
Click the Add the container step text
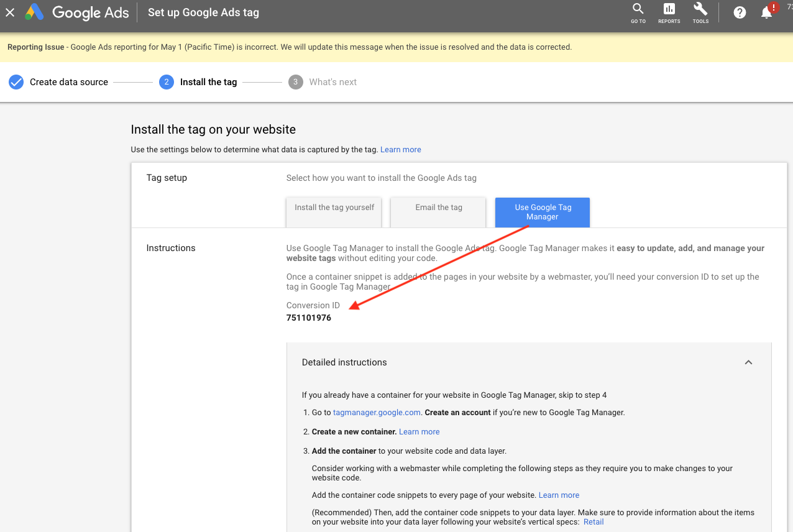[x=409, y=451]
